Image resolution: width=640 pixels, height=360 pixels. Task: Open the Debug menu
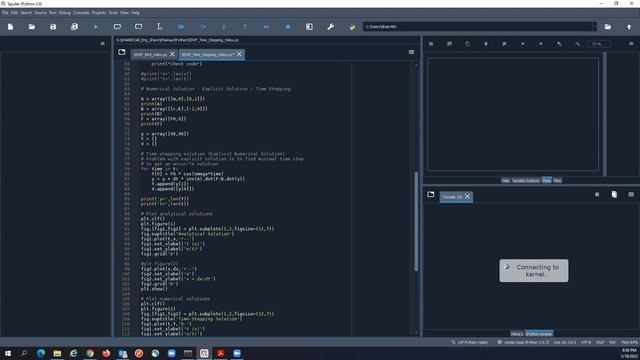pos(65,13)
